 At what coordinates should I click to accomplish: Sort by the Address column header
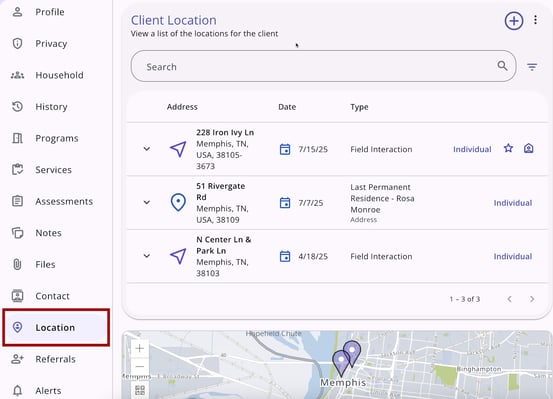(x=182, y=107)
